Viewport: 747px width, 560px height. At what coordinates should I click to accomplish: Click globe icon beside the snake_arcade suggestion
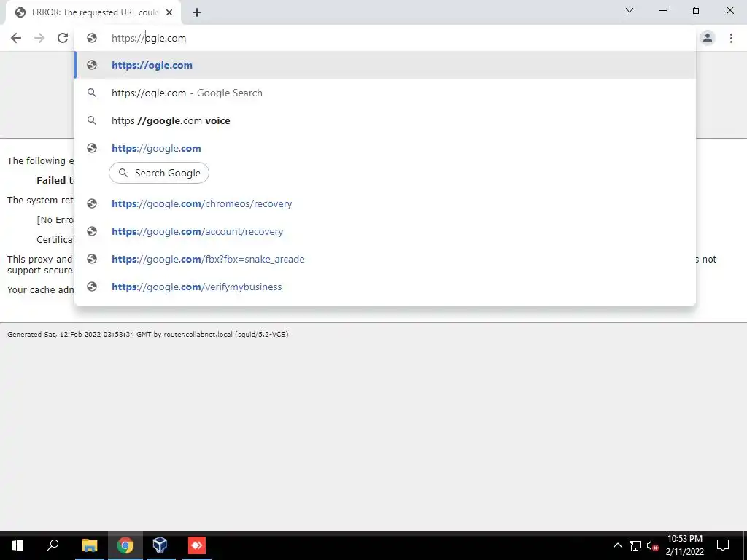(x=92, y=259)
